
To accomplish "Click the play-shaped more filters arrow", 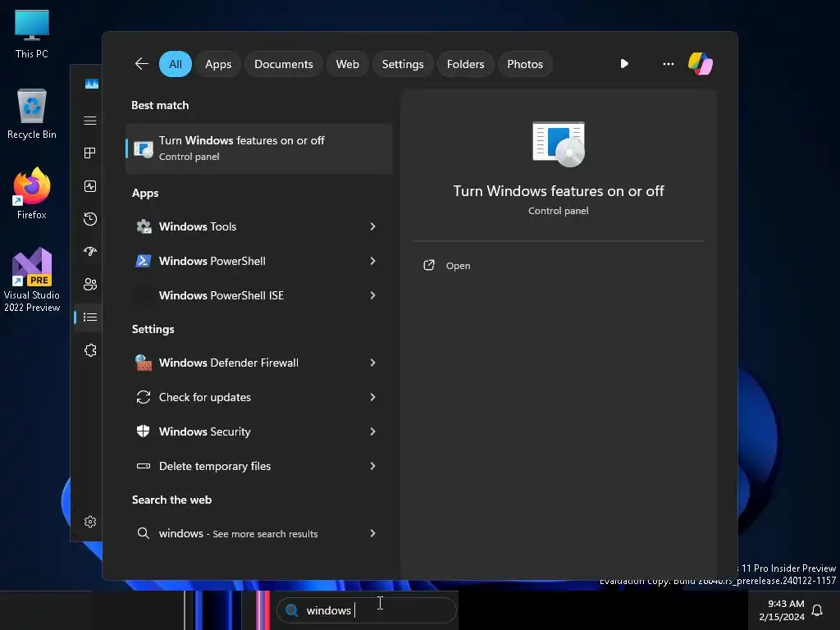I will pyautogui.click(x=624, y=64).
